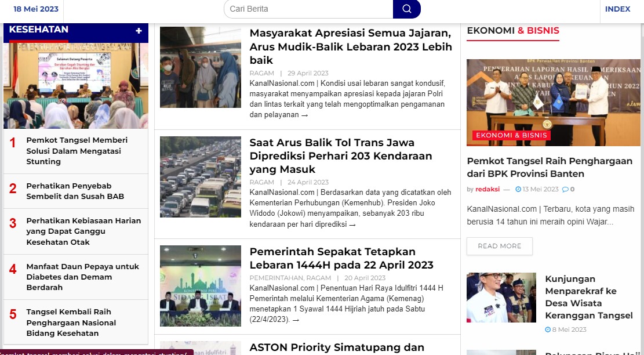The width and height of the screenshot is (644, 355).
Task: Click clock icon beside 13 Mei 2023
Action: 518,190
